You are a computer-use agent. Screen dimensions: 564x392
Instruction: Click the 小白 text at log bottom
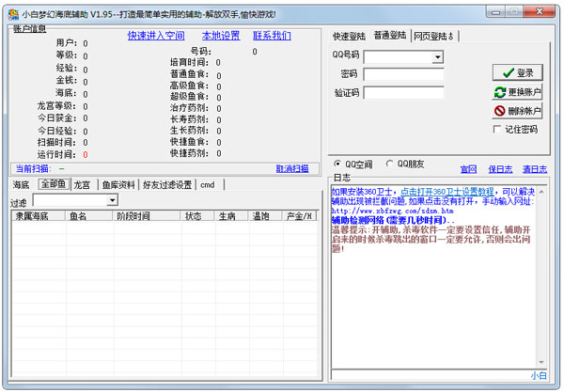pyautogui.click(x=539, y=375)
